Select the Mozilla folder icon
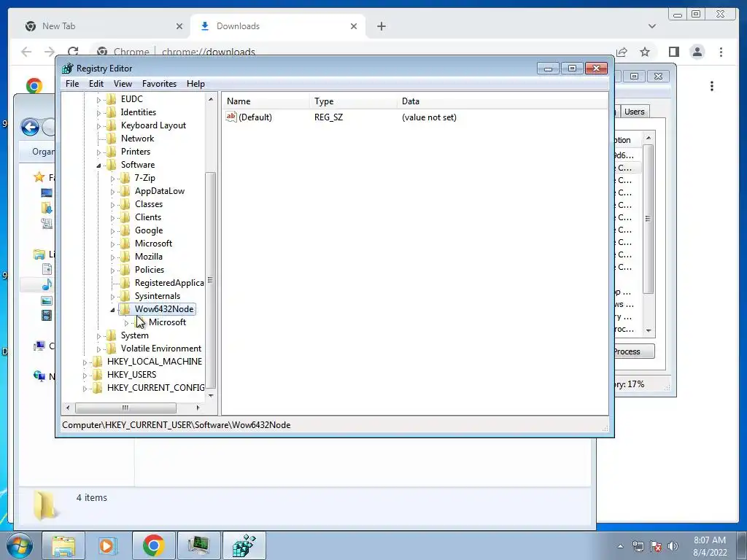The height and width of the screenshot is (560, 747). [x=125, y=257]
